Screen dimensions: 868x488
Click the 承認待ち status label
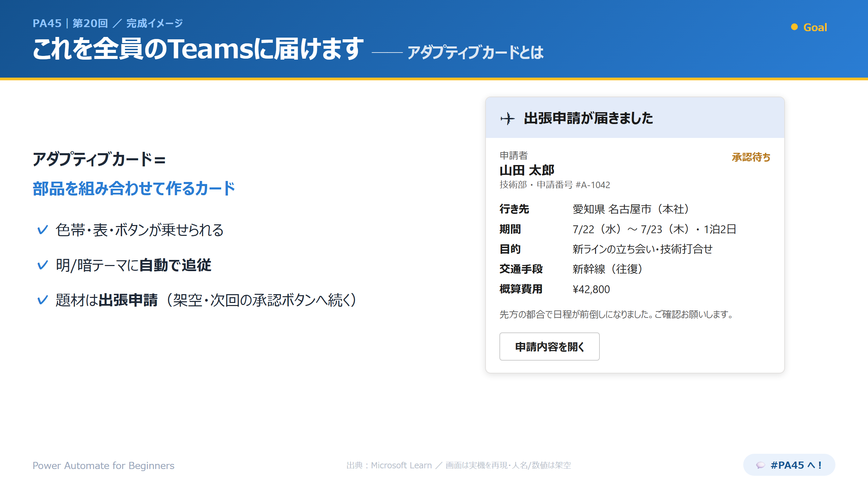pos(751,157)
